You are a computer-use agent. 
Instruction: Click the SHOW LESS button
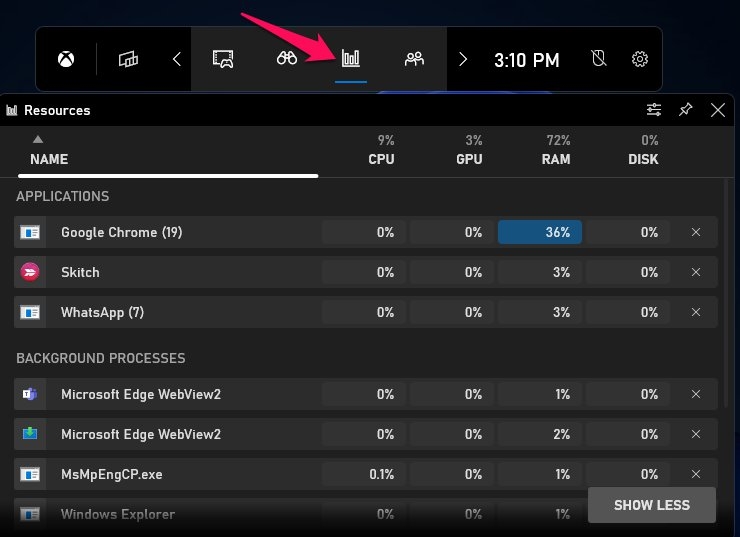652,505
